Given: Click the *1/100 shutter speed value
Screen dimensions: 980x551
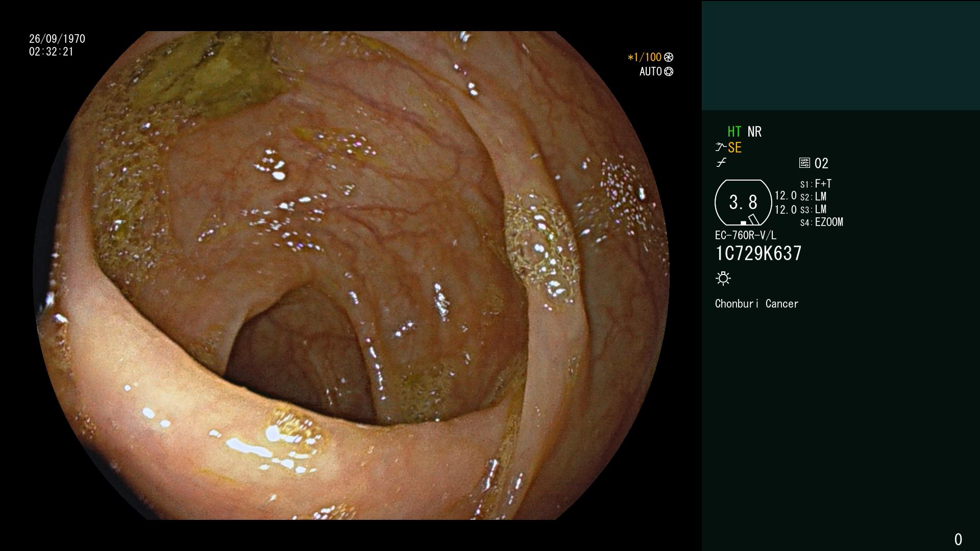Looking at the screenshot, I should [645, 57].
